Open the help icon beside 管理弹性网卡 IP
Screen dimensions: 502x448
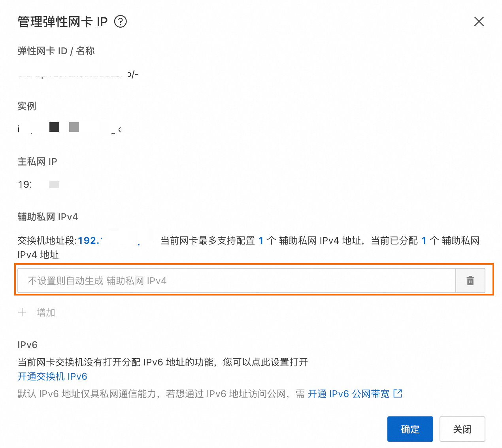coord(120,21)
